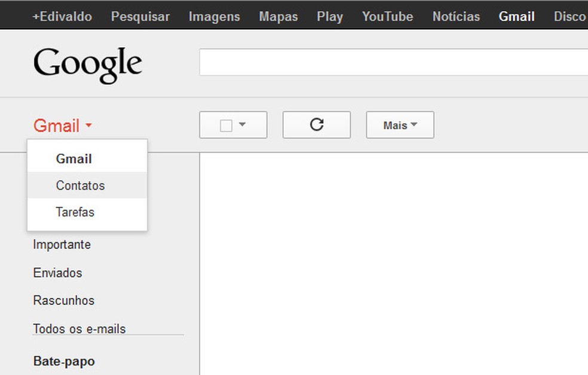Viewport: 588px width, 375px height.
Task: Choose Tarefas in the dropdown menu
Action: [x=87, y=212]
